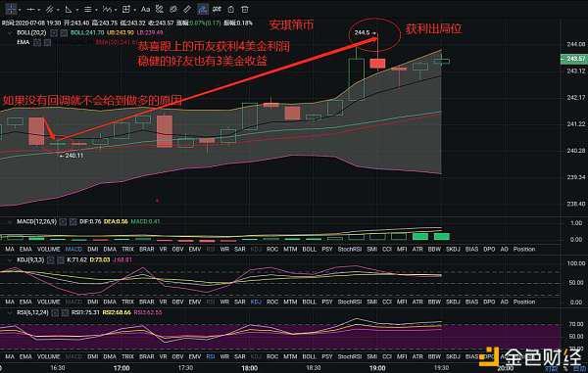Image resolution: width=588 pixels, height=373 pixels.
Task: Select BIAS tab below the KDJ panel
Action: 471,302
